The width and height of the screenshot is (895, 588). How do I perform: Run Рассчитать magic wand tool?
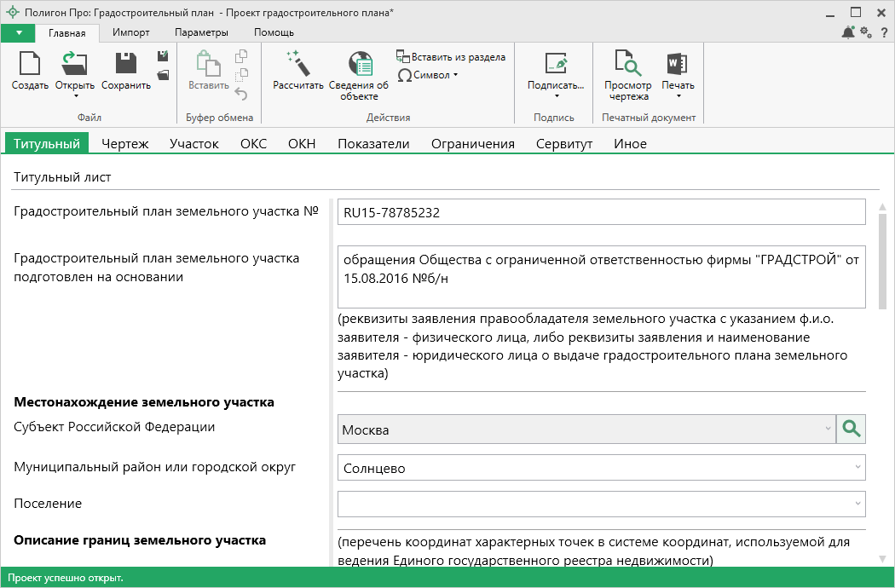coord(298,65)
